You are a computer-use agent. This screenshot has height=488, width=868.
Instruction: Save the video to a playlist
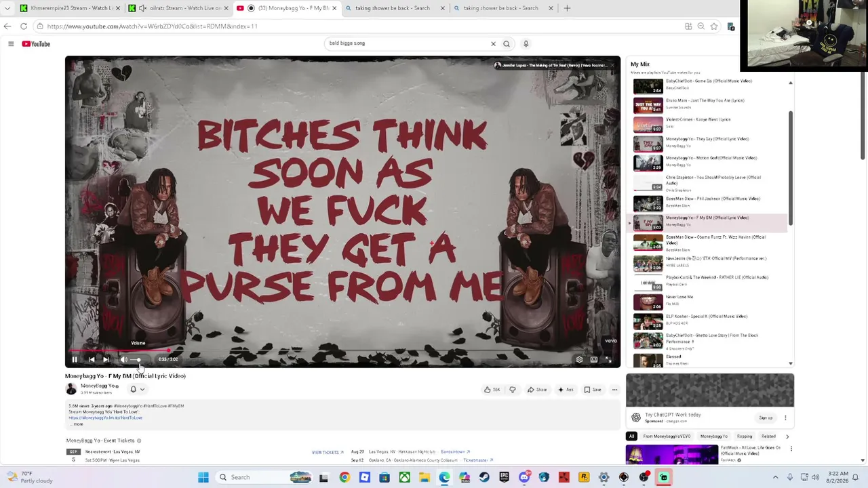coord(593,390)
